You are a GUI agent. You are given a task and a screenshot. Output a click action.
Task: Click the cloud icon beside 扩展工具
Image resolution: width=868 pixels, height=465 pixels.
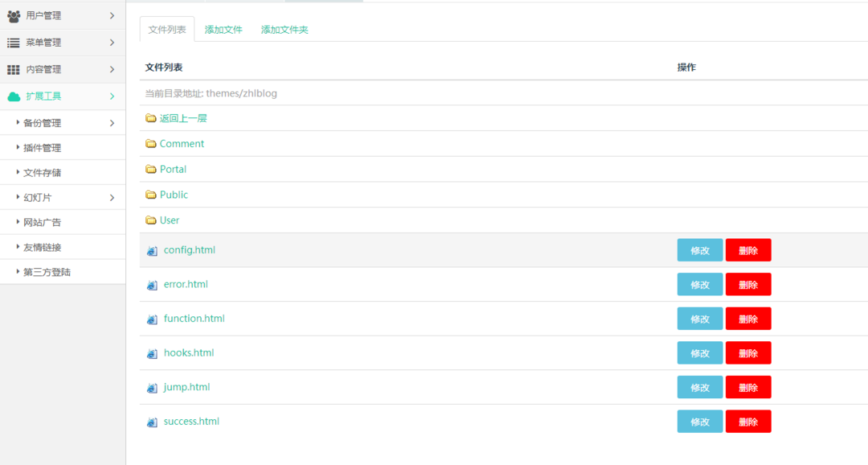pyautogui.click(x=14, y=97)
